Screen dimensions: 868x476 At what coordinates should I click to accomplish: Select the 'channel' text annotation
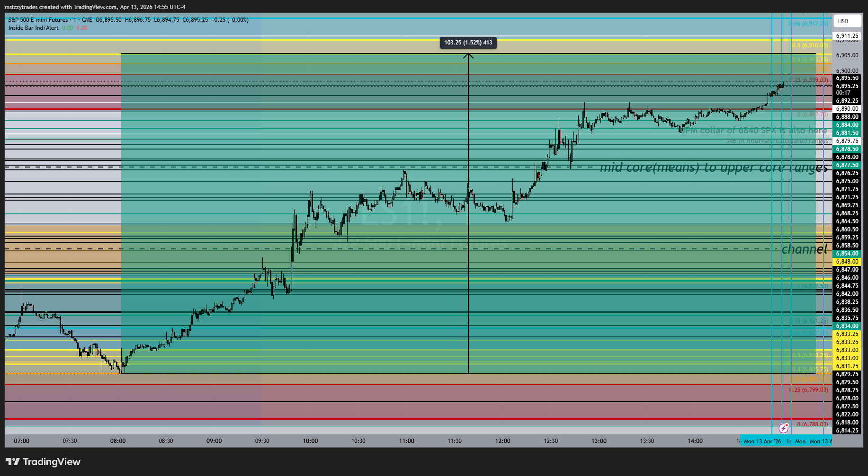[x=805, y=249]
